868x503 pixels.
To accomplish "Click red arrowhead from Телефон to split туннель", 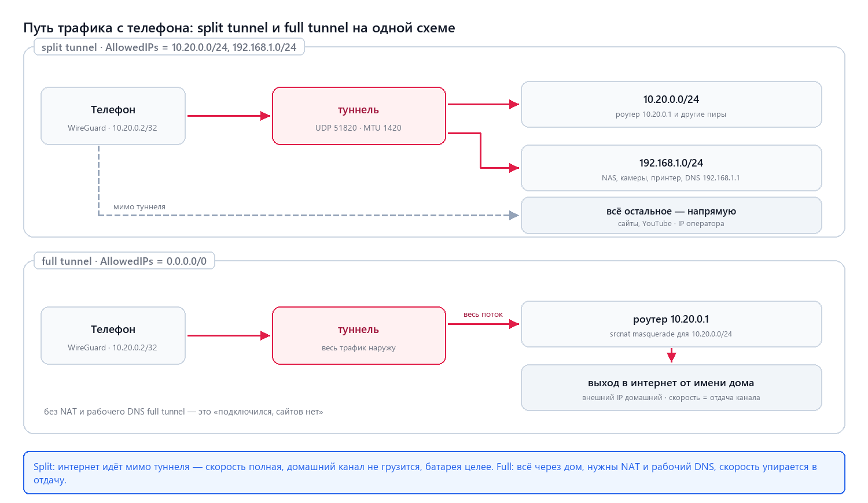I will [265, 116].
